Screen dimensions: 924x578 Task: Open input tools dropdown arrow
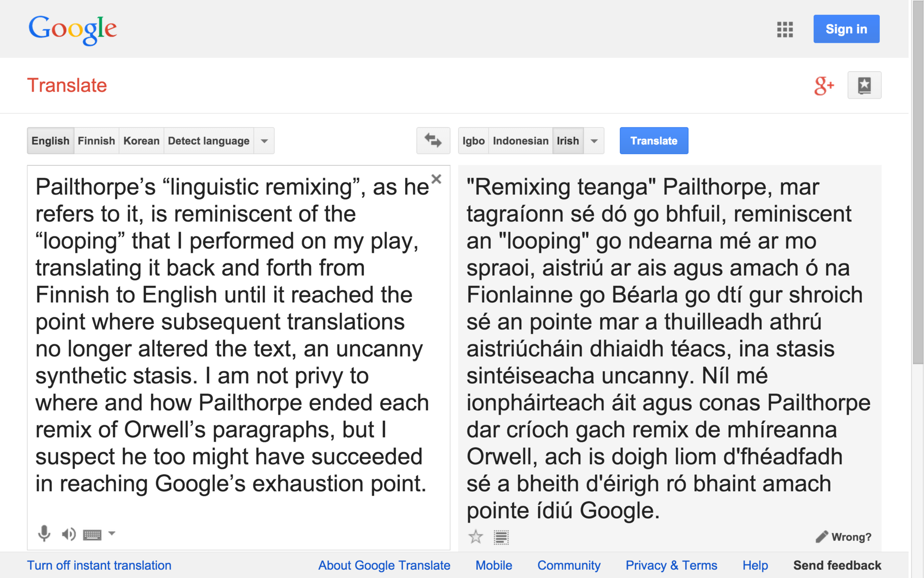pyautogui.click(x=112, y=533)
